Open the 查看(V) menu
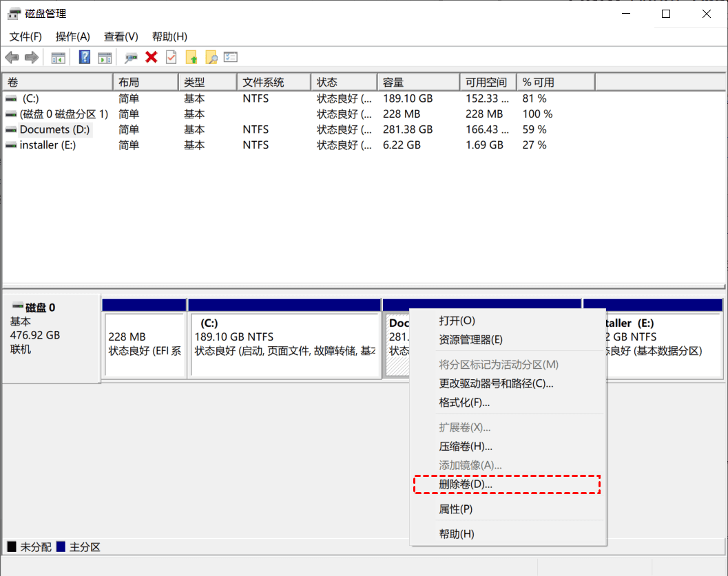The image size is (728, 576). pyautogui.click(x=121, y=36)
